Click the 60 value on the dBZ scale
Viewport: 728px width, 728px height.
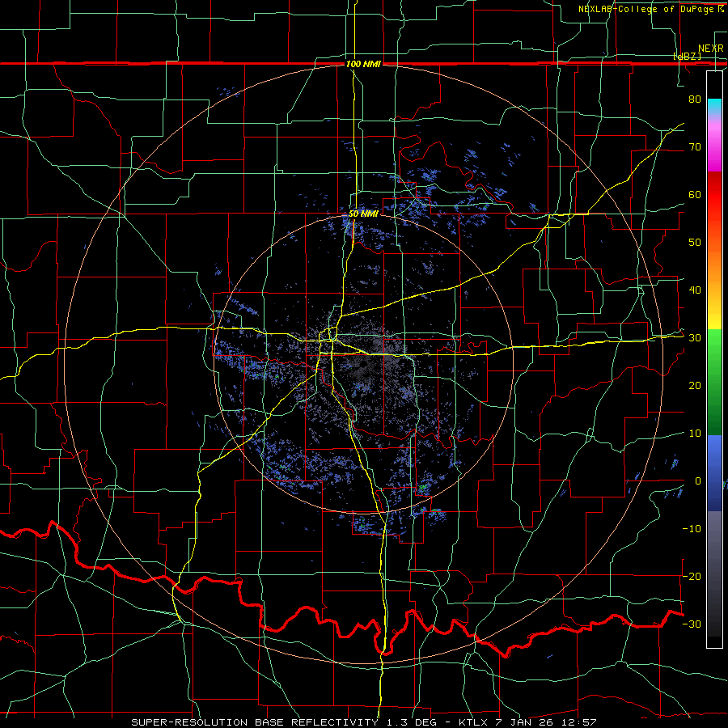pyautogui.click(x=695, y=194)
